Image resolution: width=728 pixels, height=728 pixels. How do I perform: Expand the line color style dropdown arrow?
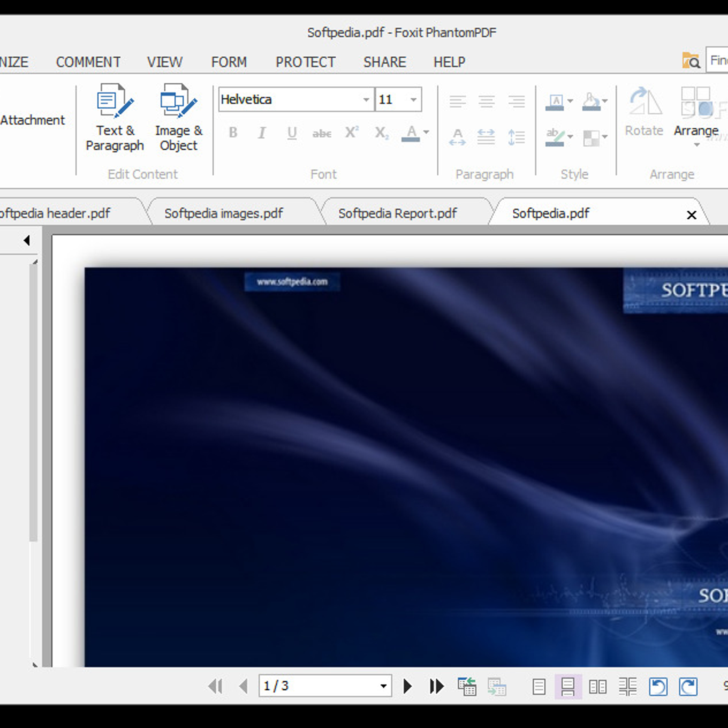pyautogui.click(x=570, y=101)
